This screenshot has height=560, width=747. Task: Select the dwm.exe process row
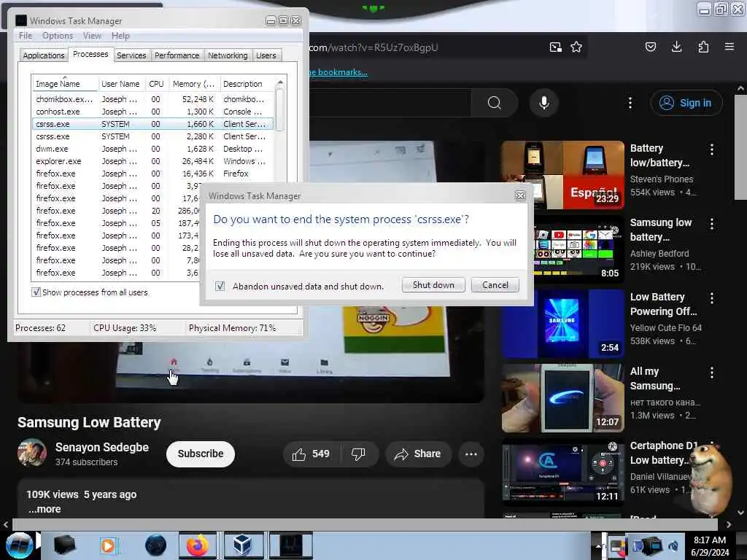pyautogui.click(x=152, y=149)
